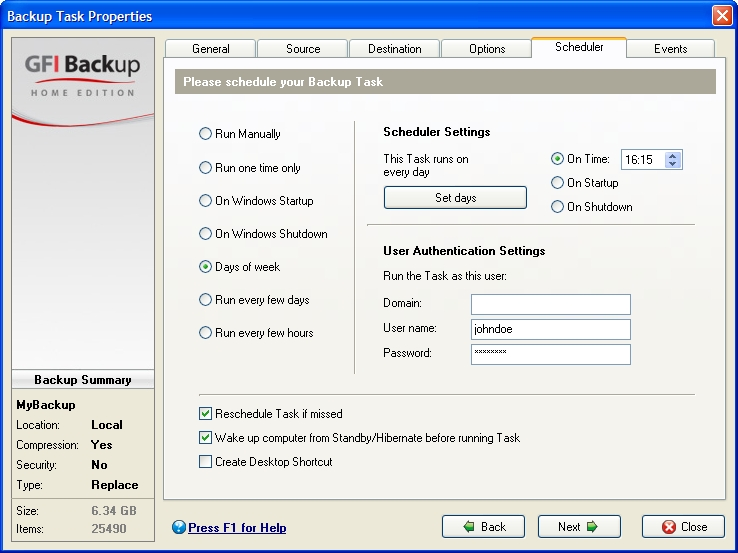Viewport: 738px width, 553px height.
Task: Click the Type value Replace
Action: (115, 485)
